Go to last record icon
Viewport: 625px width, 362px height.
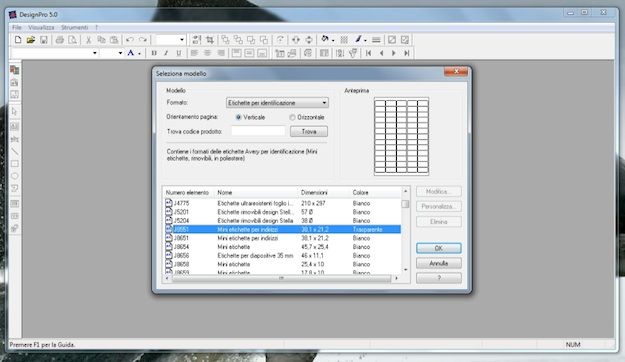pos(407,53)
